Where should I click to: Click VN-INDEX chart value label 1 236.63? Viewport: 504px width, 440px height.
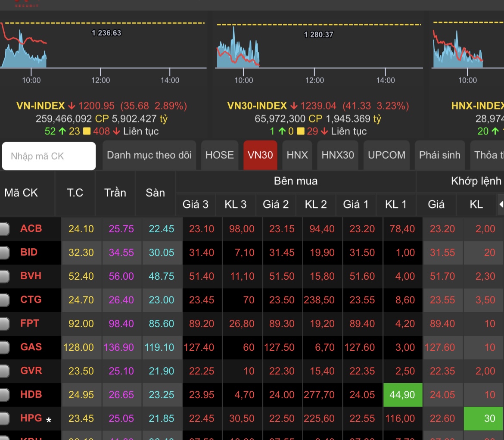pos(106,33)
